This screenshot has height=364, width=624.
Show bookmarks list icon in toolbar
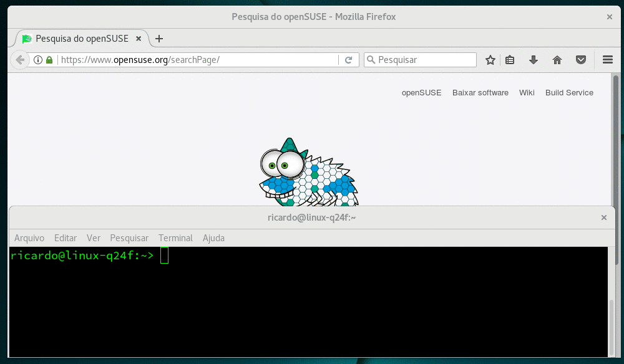pos(510,60)
